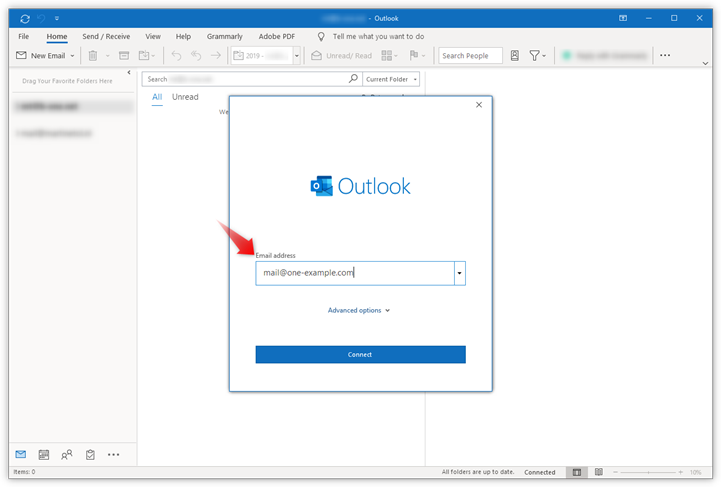Open the Current Folder scope dropdown
721x487 pixels.
click(391, 79)
